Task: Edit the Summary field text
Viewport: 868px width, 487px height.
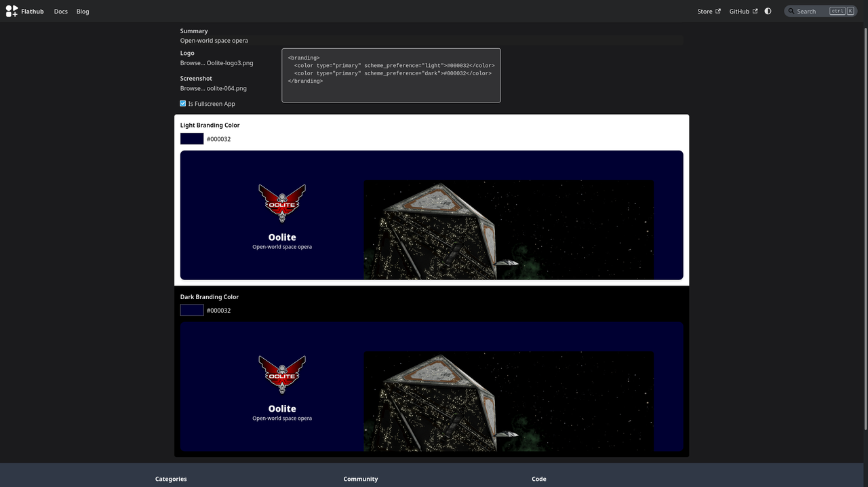Action: tap(431, 41)
